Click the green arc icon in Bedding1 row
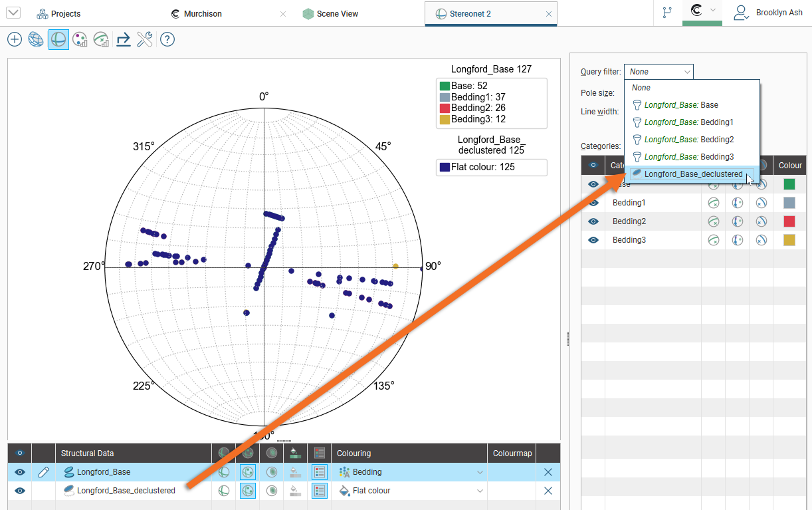This screenshot has width=812, height=510. tap(714, 203)
